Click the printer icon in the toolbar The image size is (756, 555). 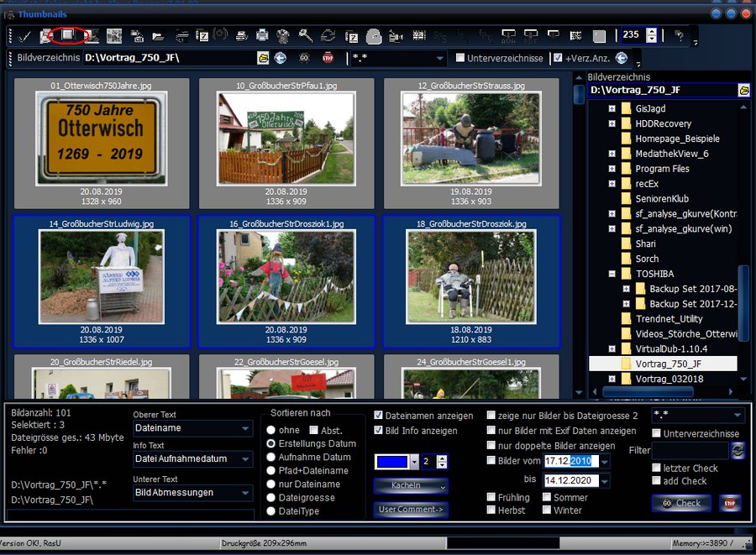coord(262,36)
